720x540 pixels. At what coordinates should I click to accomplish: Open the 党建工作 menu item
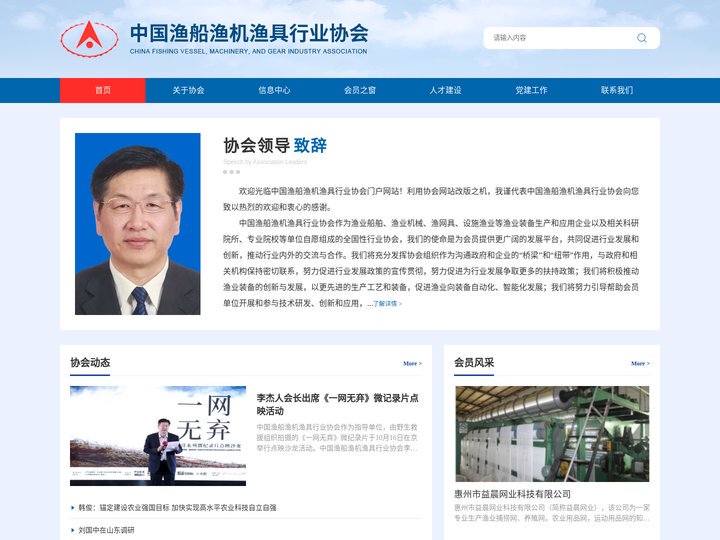tap(531, 90)
